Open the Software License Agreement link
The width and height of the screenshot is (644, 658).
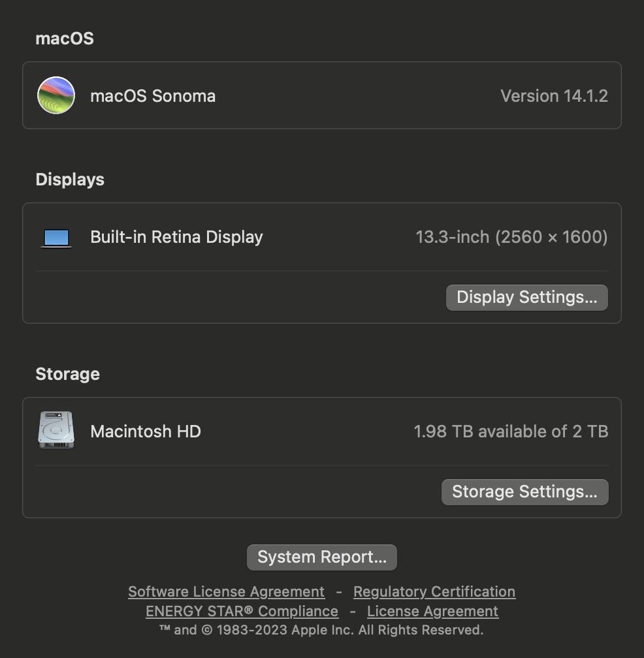pos(226,591)
